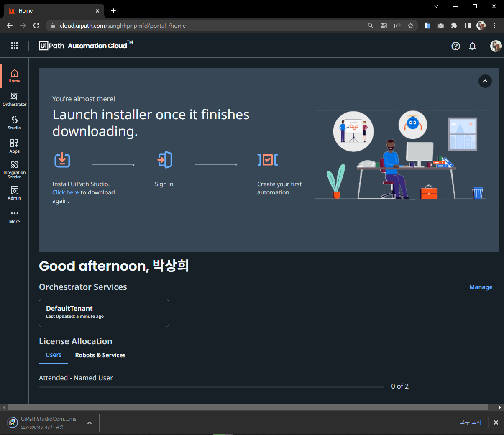Screen dimensions: 504x435
Task: Open a new browser tab
Action: pyautogui.click(x=113, y=11)
